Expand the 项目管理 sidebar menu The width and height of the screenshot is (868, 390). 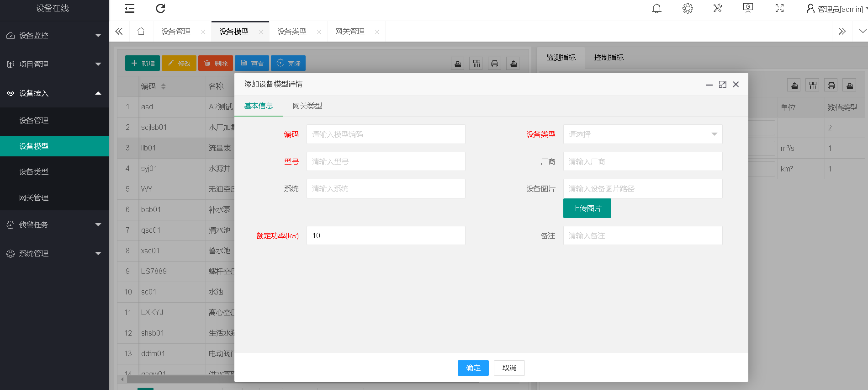coord(54,64)
